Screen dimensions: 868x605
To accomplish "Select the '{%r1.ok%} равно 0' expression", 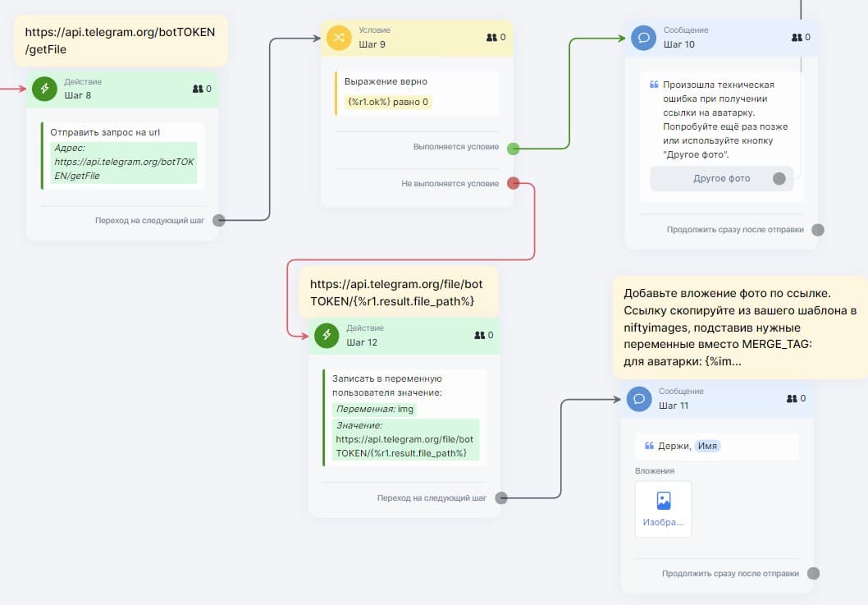I will click(x=389, y=103).
